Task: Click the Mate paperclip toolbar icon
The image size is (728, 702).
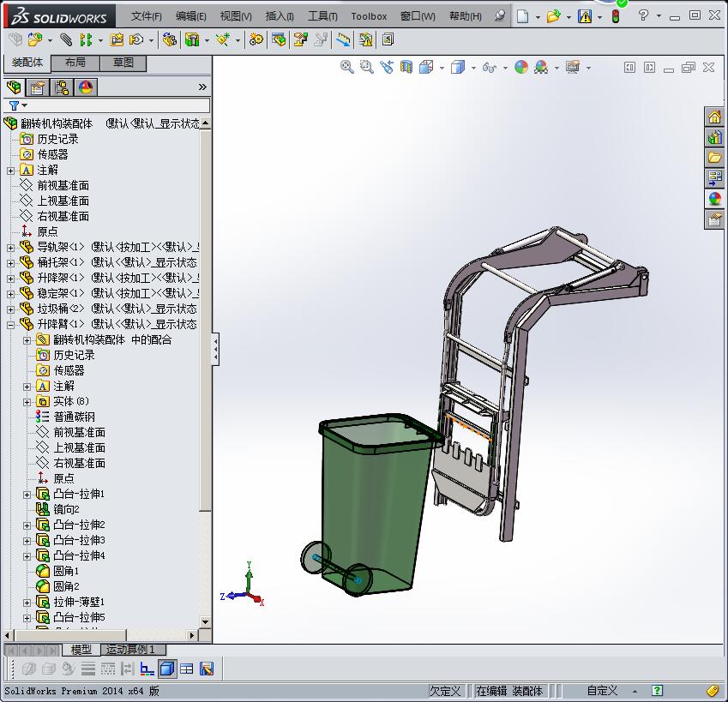Action: tap(66, 40)
